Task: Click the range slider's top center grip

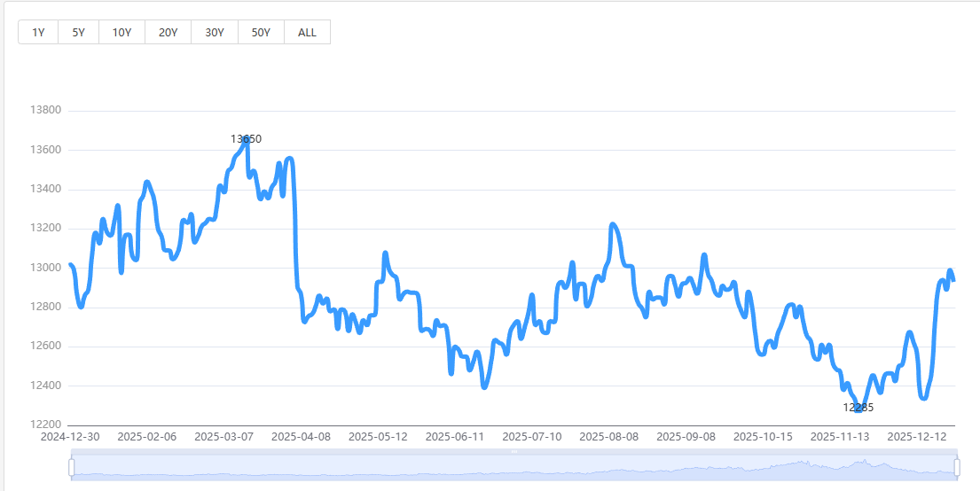Action: 514,452
